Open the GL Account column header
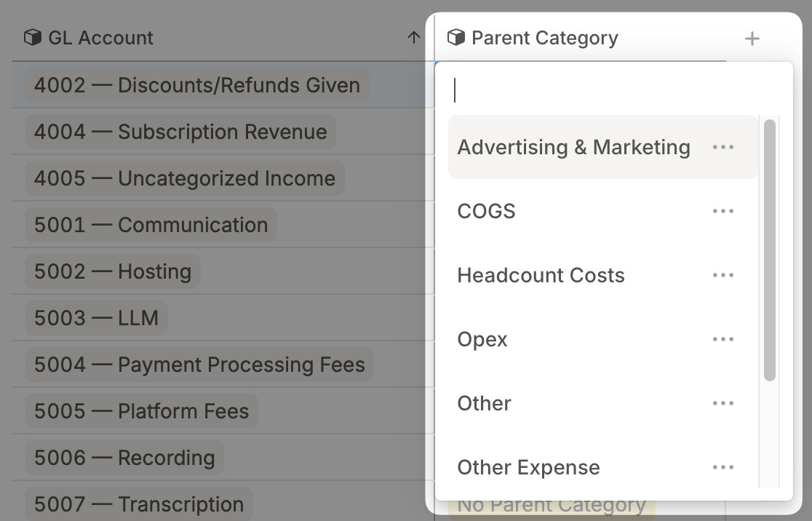 tap(100, 38)
